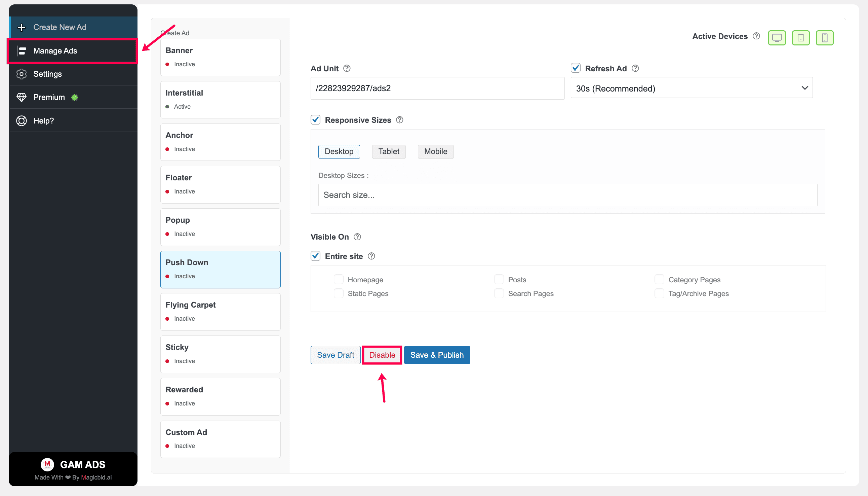Click the Ad Unit input field
This screenshot has height=496, width=868.
click(x=437, y=88)
